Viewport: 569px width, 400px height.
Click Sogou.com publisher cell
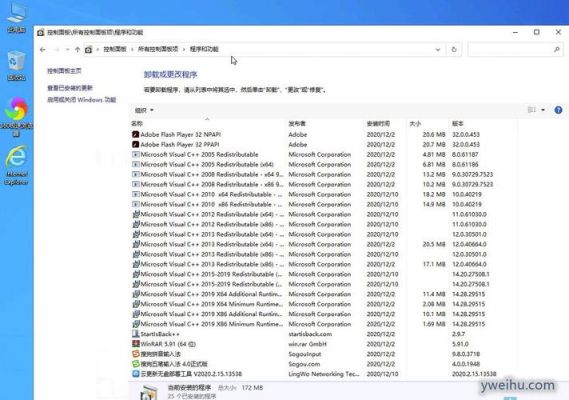(x=304, y=364)
